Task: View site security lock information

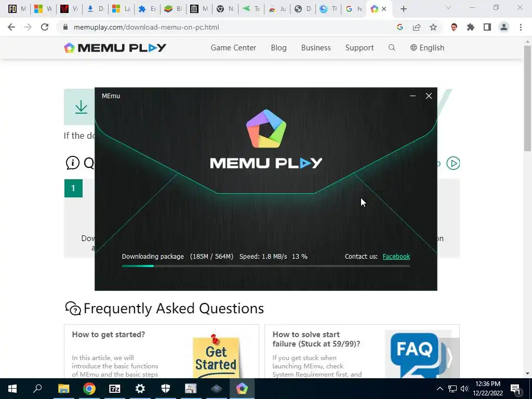Action: [x=65, y=27]
